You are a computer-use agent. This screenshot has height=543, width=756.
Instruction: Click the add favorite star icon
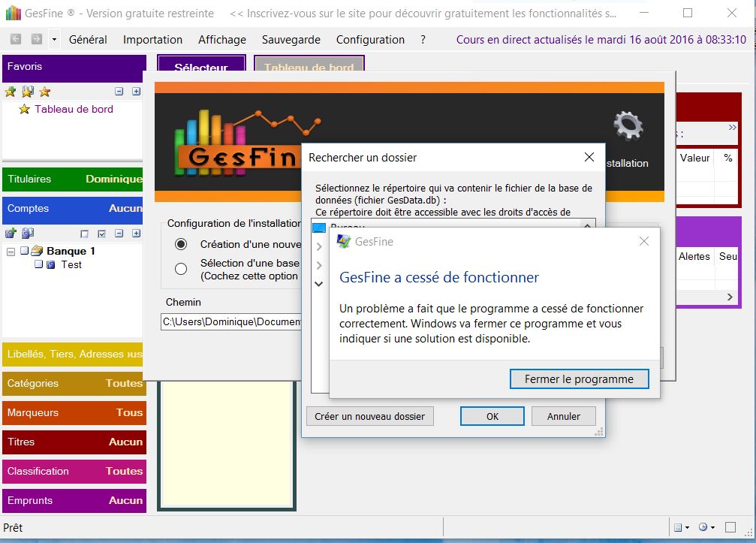pyautogui.click(x=11, y=92)
